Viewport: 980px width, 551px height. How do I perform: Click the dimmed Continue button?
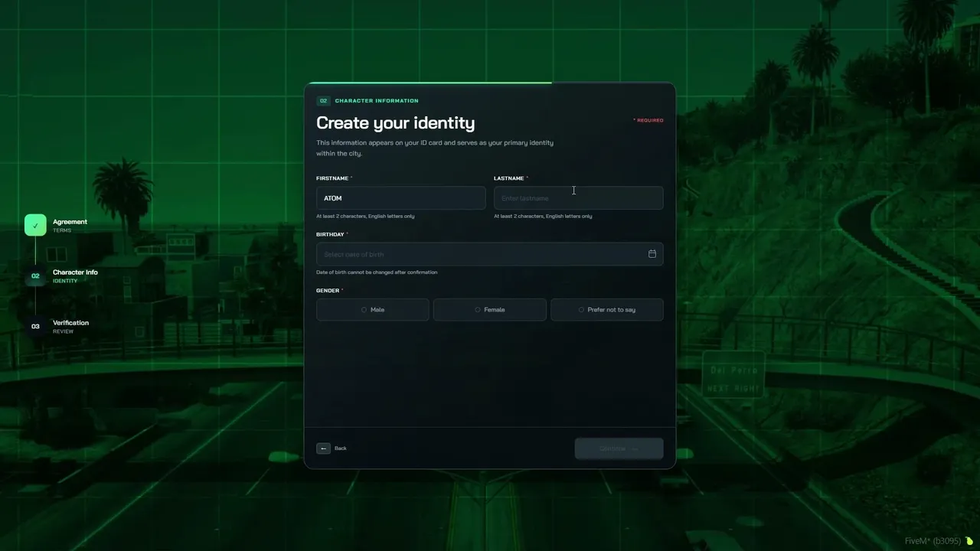(x=619, y=448)
